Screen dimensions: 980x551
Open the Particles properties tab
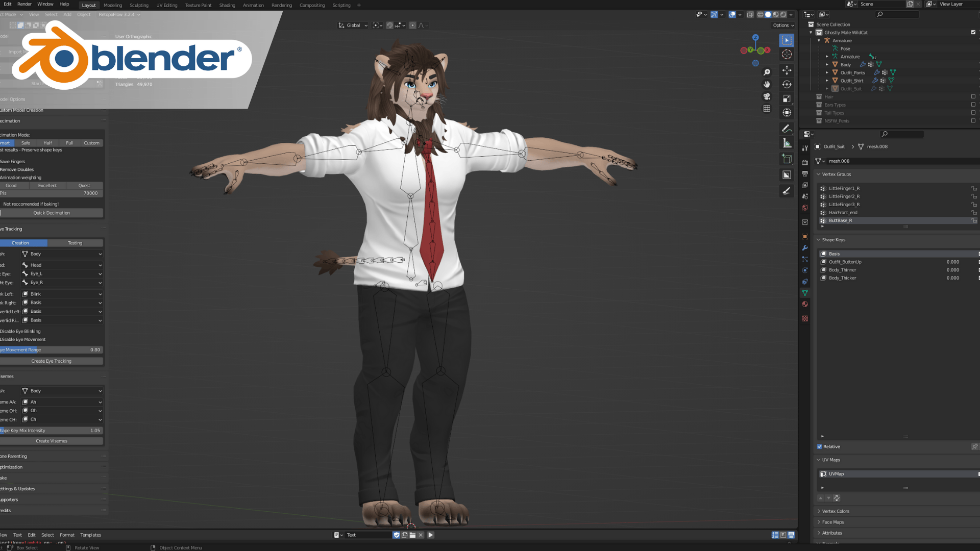click(805, 259)
